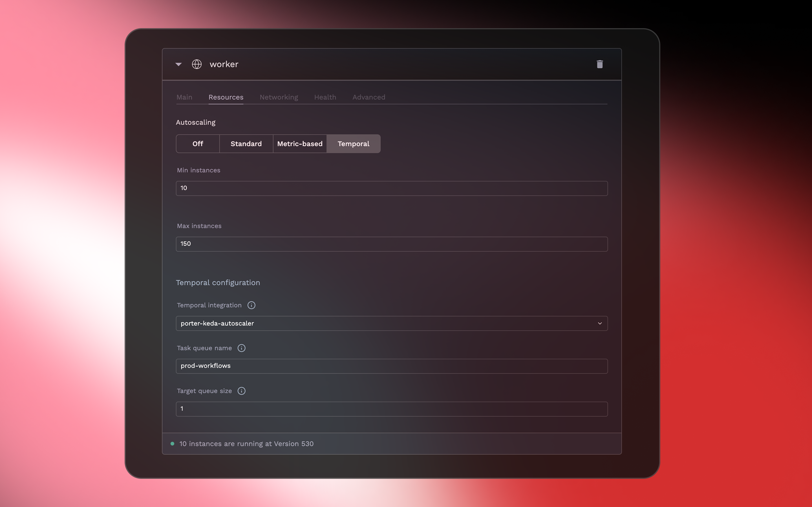Screen dimensions: 812x507
Task: Click the globe icon next to worker
Action: [x=197, y=64]
